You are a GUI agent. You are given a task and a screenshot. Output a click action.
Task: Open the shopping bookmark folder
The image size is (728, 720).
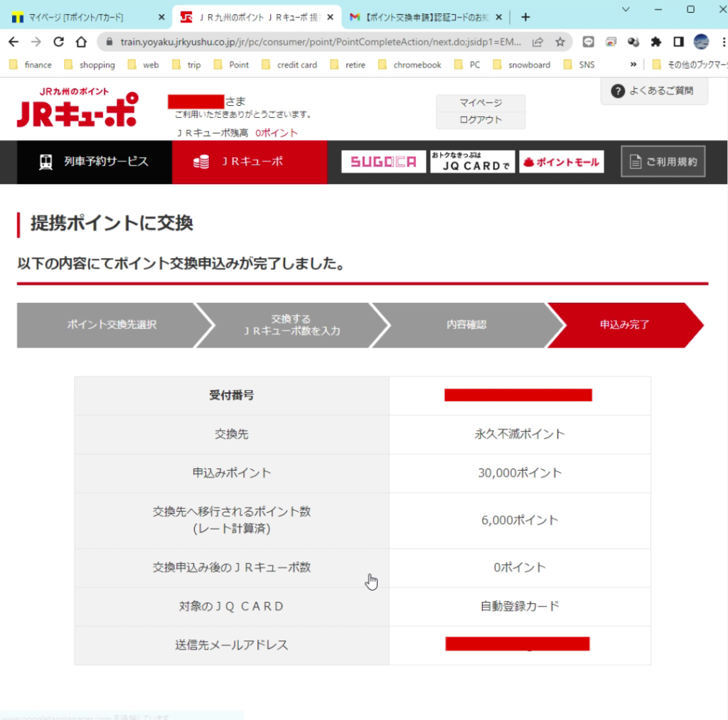point(90,65)
